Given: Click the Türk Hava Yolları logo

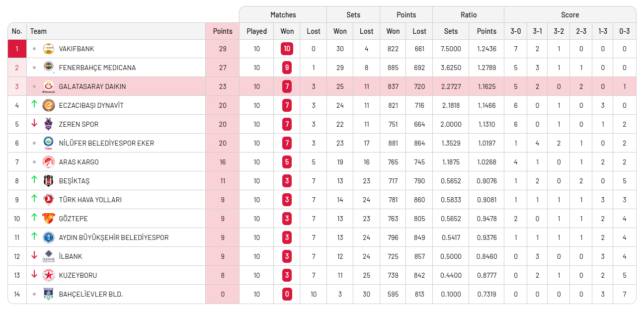Looking at the screenshot, I should tap(48, 200).
